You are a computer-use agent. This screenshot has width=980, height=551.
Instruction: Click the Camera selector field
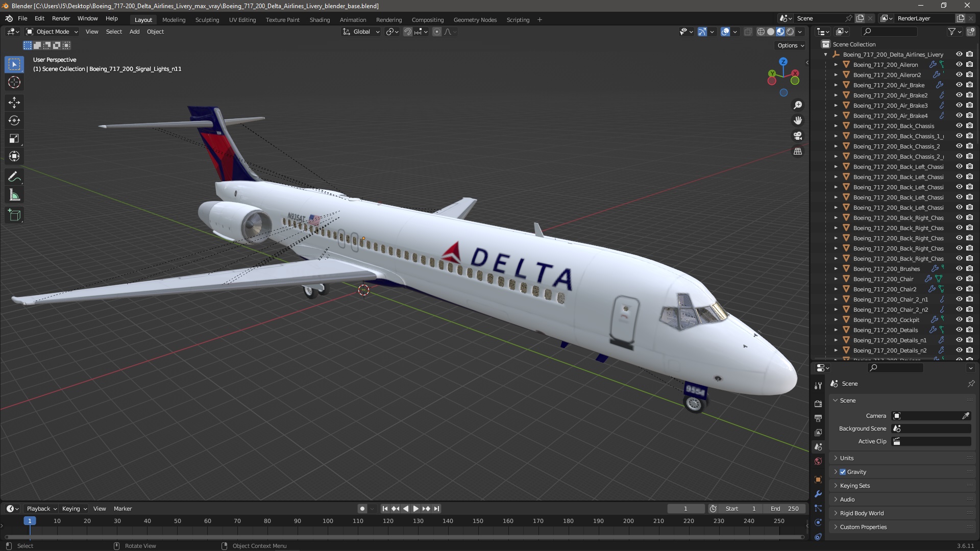pyautogui.click(x=931, y=416)
